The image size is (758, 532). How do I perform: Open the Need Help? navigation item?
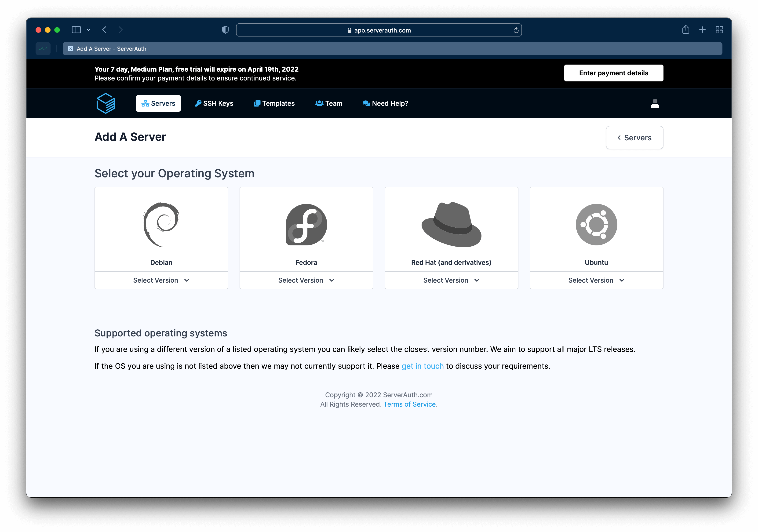385,103
